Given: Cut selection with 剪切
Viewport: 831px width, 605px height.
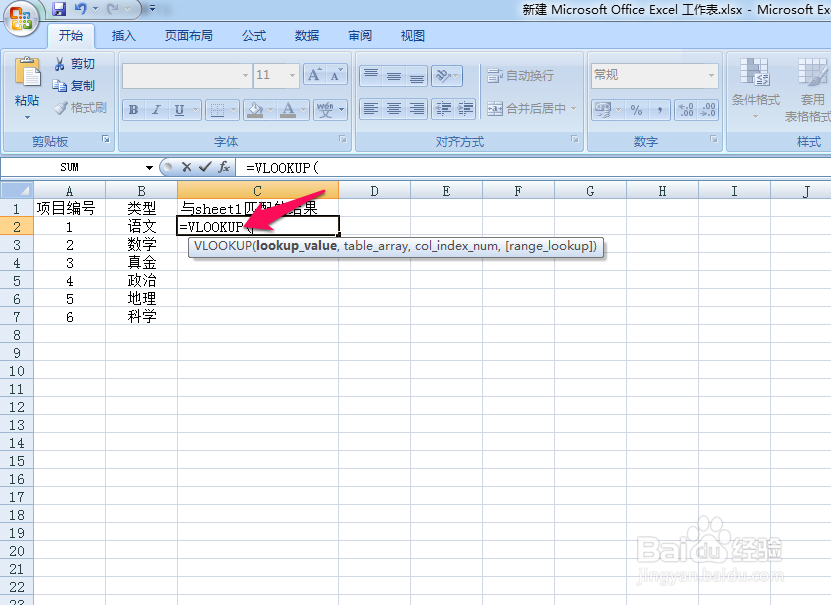Looking at the screenshot, I should 74,64.
